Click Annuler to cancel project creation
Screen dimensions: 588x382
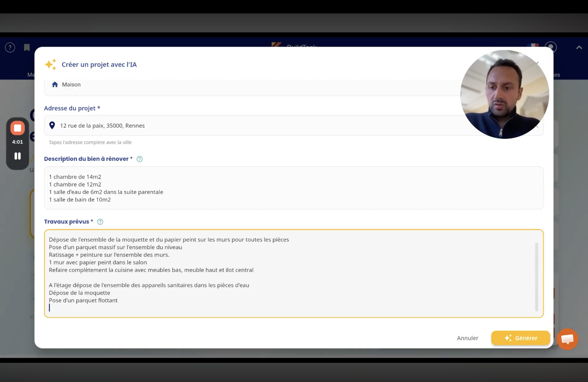pos(467,338)
